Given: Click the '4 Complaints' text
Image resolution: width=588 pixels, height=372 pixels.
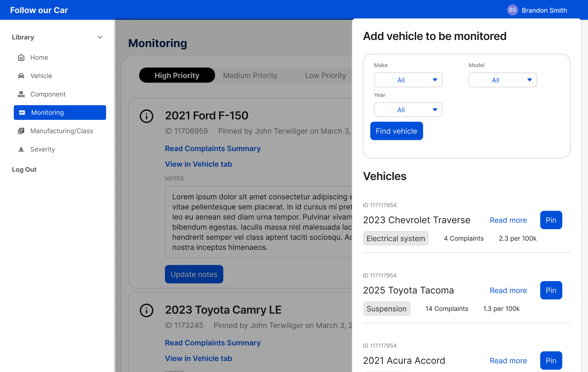Looking at the screenshot, I should click(464, 238).
